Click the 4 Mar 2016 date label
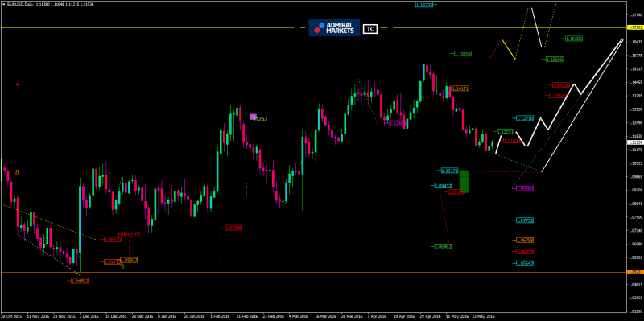Viewport: 644px width, 321px height. (298, 317)
